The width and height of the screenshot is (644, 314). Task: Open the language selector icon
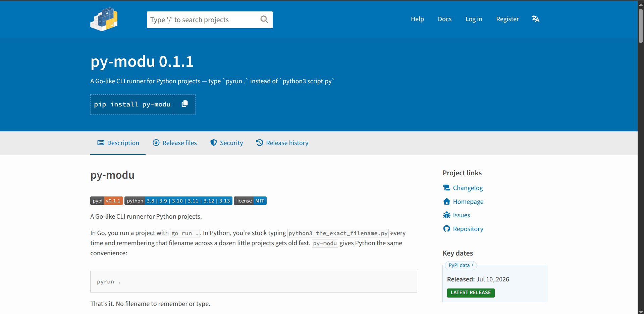coord(536,19)
